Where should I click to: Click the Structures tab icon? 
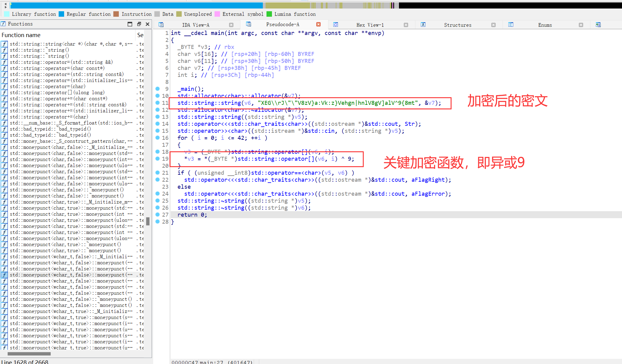[x=423, y=25]
